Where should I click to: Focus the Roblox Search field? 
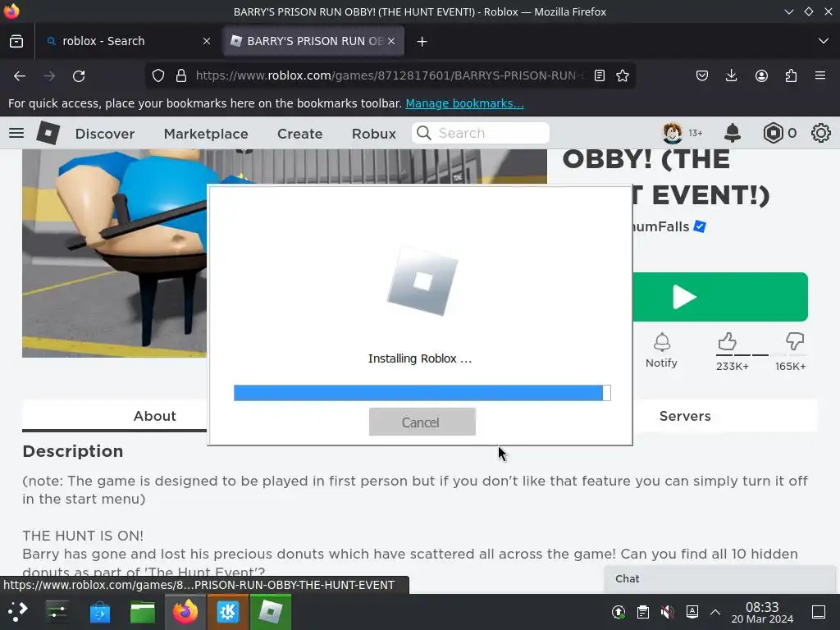click(481, 133)
